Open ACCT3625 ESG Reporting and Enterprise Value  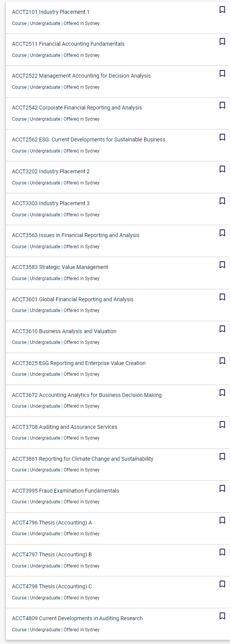coord(79,363)
